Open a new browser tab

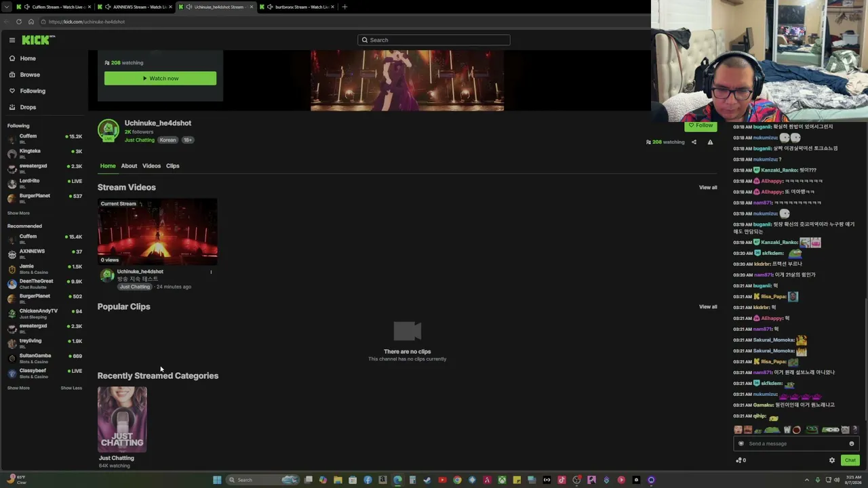tap(344, 7)
